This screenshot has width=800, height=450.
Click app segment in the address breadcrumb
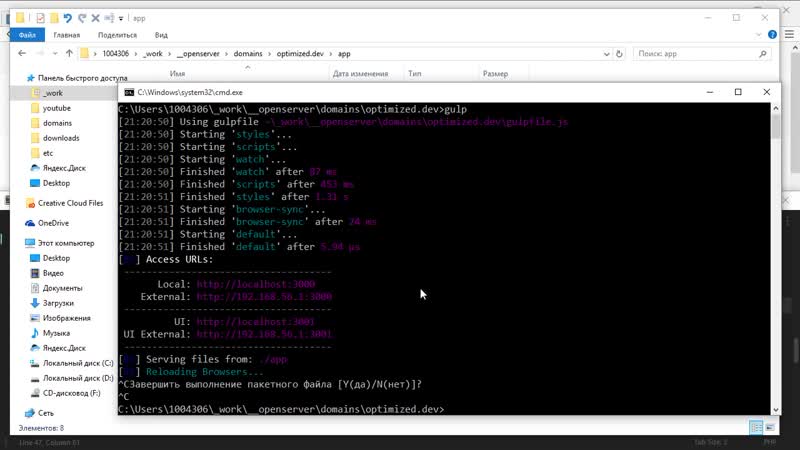click(x=344, y=54)
